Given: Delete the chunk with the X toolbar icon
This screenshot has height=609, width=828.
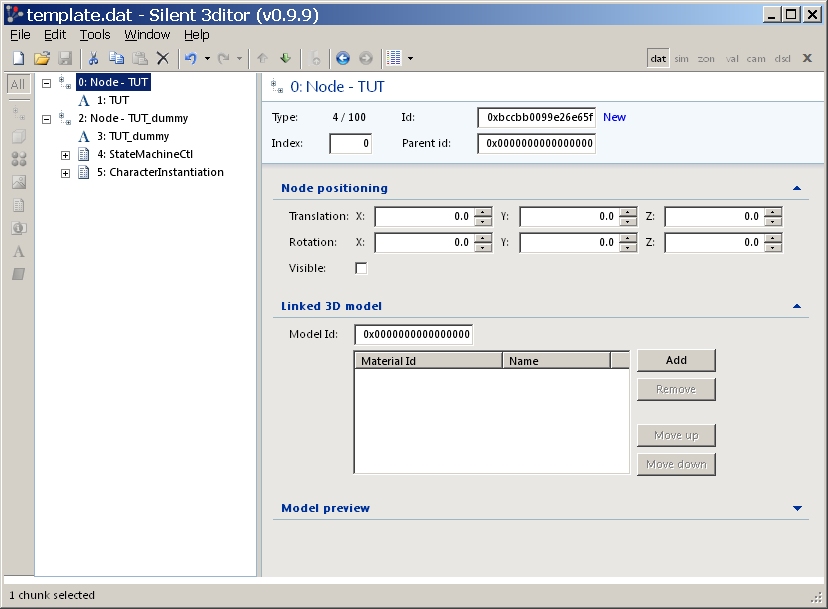Looking at the screenshot, I should [163, 58].
